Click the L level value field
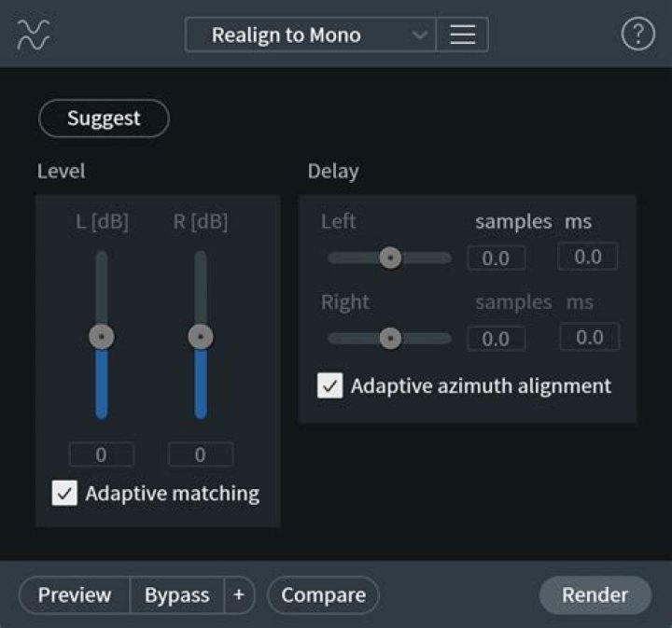Viewport: 672px width, 628px height. coord(101,455)
